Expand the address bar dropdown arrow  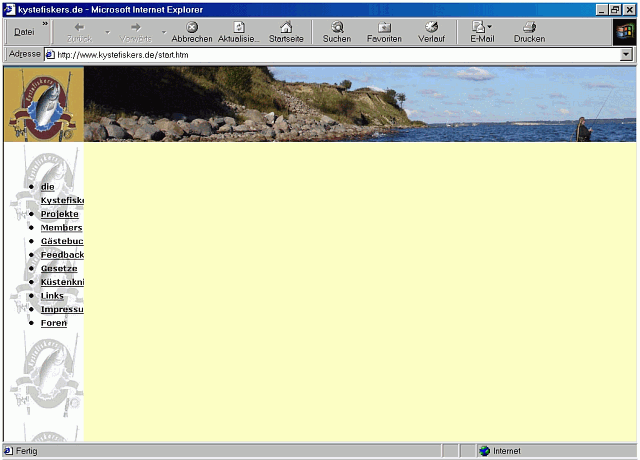tap(626, 55)
